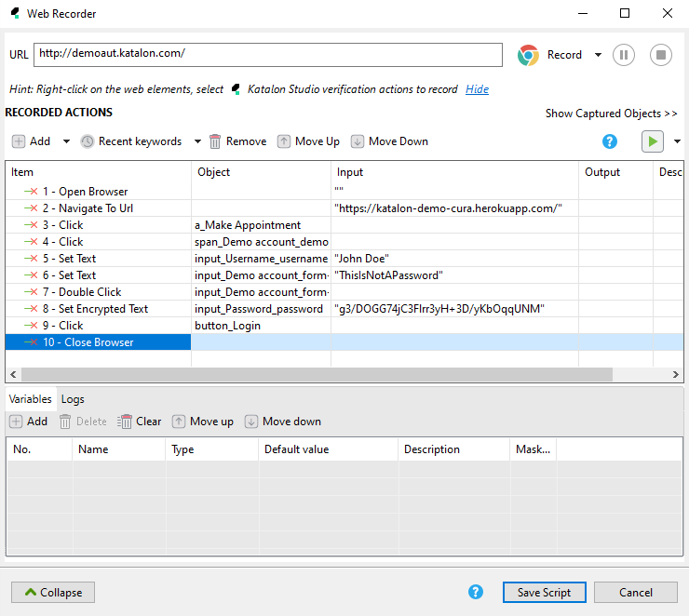Click the herokuapp URL input cell
The width and height of the screenshot is (689, 616).
[x=454, y=208]
